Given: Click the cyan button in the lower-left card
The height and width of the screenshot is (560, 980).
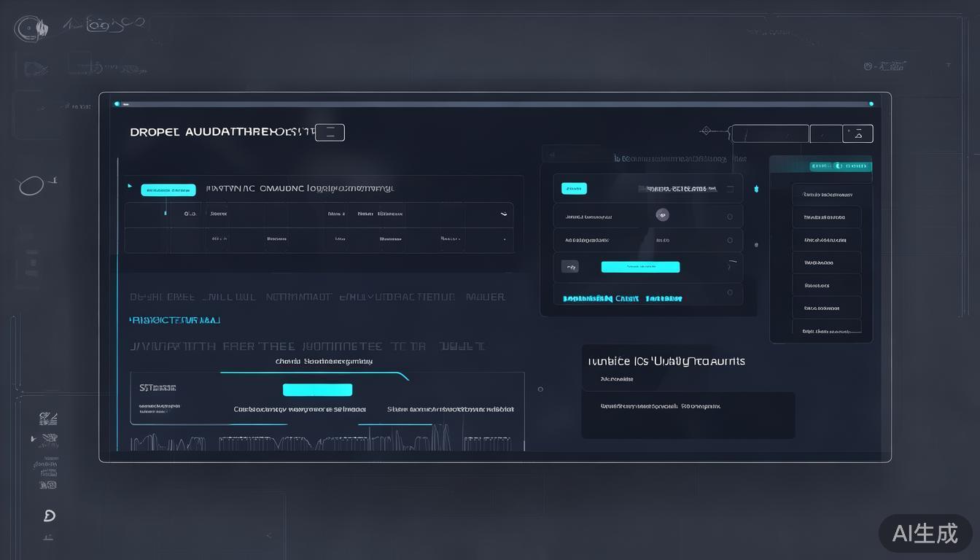Looking at the screenshot, I should 317,390.
